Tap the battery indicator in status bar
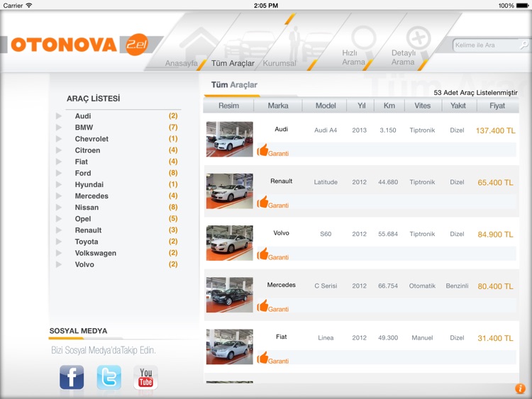Viewport: 532px width, 399px height. 522,6
